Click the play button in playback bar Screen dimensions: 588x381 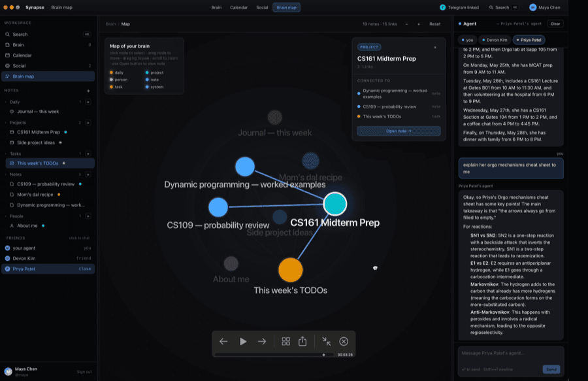243,342
